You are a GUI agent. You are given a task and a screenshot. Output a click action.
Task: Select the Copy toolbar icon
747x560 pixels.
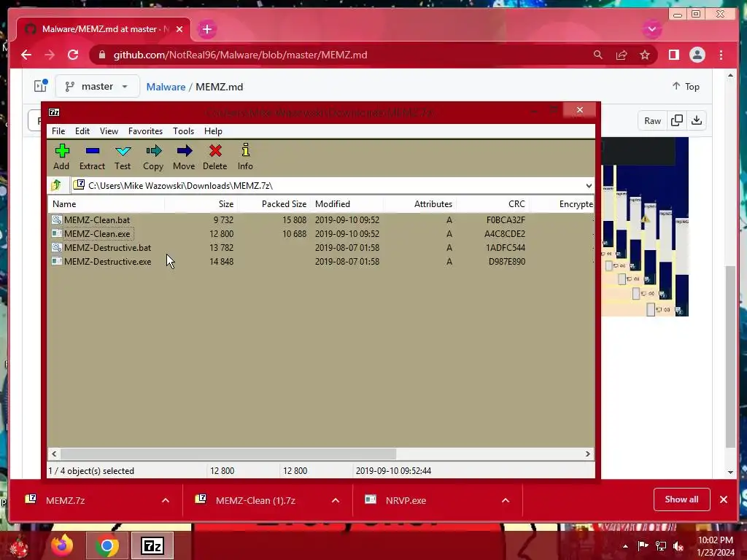click(x=153, y=157)
